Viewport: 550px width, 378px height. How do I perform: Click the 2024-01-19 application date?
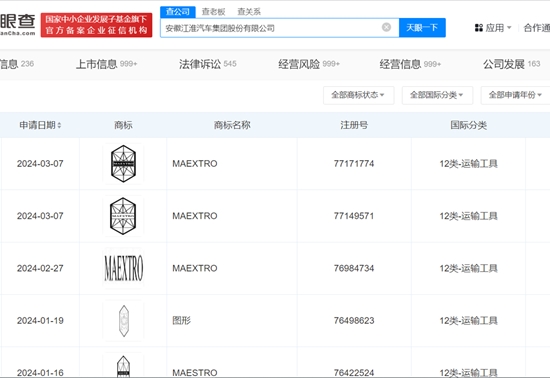[40, 320]
